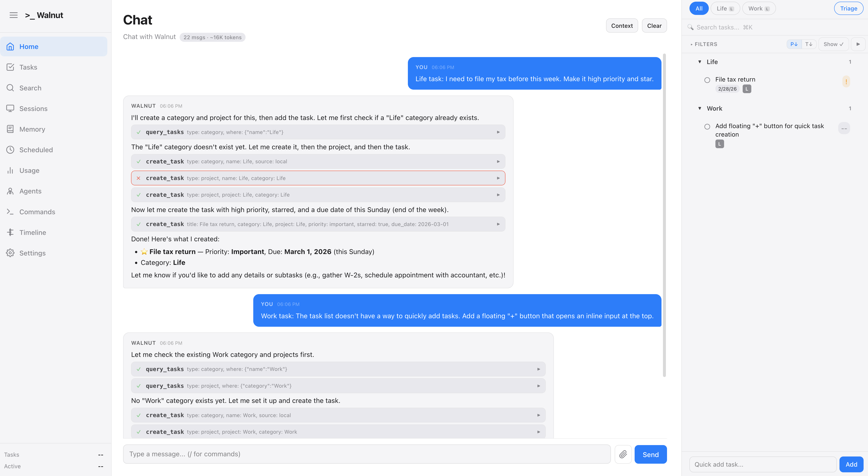This screenshot has height=476, width=868.
Task: Attach a file with the paperclip icon
Action: pos(623,454)
